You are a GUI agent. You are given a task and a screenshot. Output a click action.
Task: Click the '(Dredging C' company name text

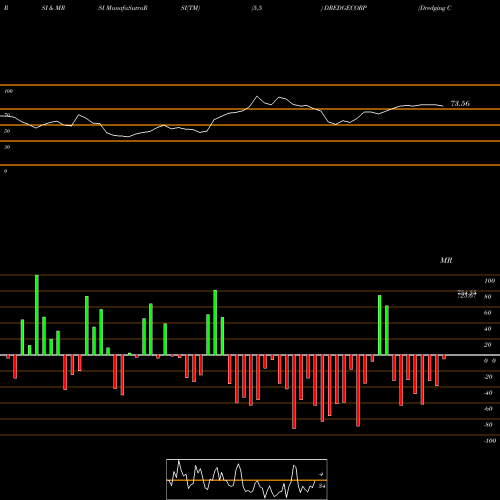coord(435,8)
